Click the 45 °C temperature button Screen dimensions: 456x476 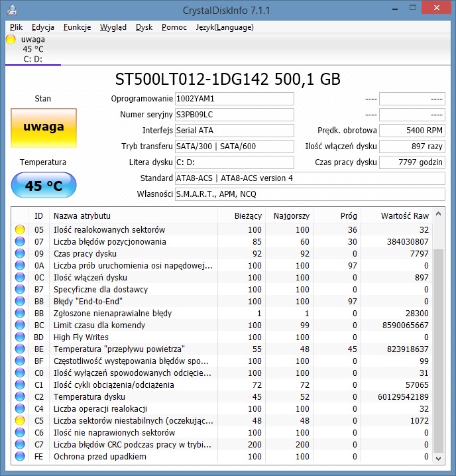pos(44,185)
